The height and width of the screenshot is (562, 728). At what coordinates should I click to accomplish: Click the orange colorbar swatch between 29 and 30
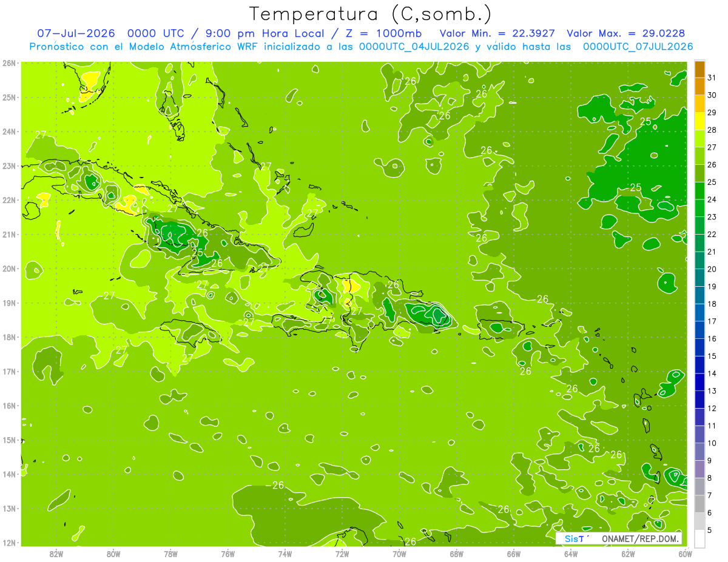699,104
